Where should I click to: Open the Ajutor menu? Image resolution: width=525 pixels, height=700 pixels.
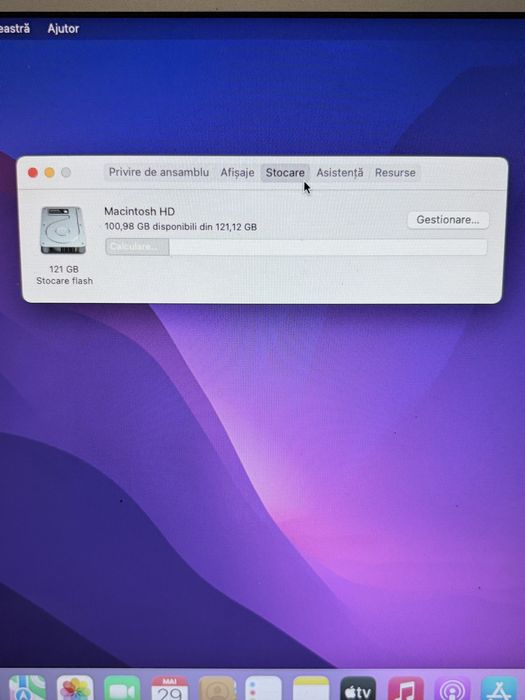(63, 29)
